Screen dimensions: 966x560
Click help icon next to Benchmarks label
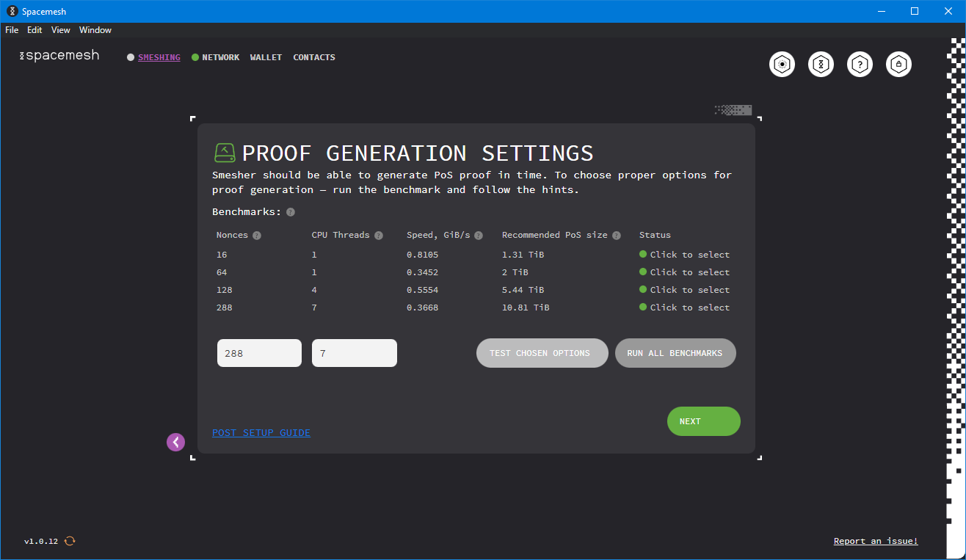click(291, 212)
